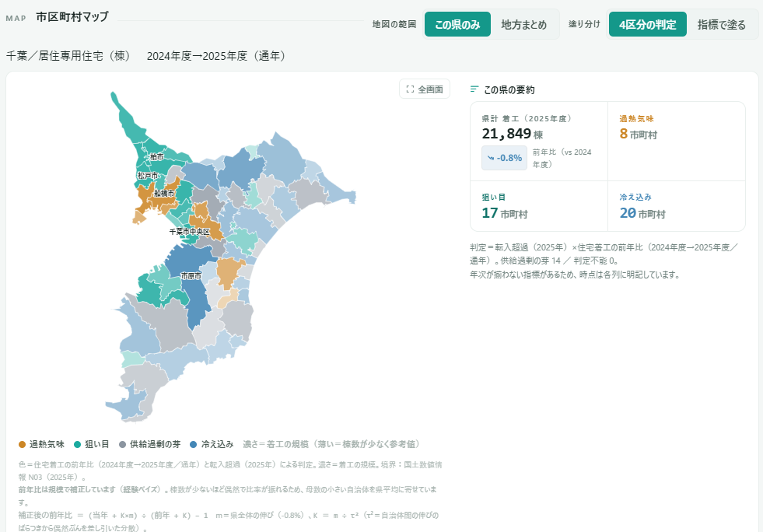Switch coloring to 指標で塗る
Screen dimensions: 763x532
point(721,24)
